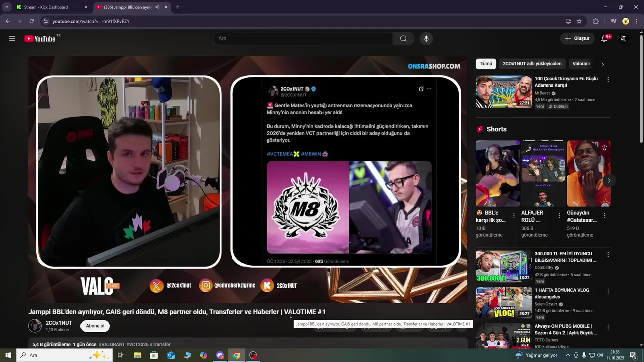The width and height of the screenshot is (644, 362).
Task: Open options for ALFAJER ROLÜ short
Action: [559, 215]
